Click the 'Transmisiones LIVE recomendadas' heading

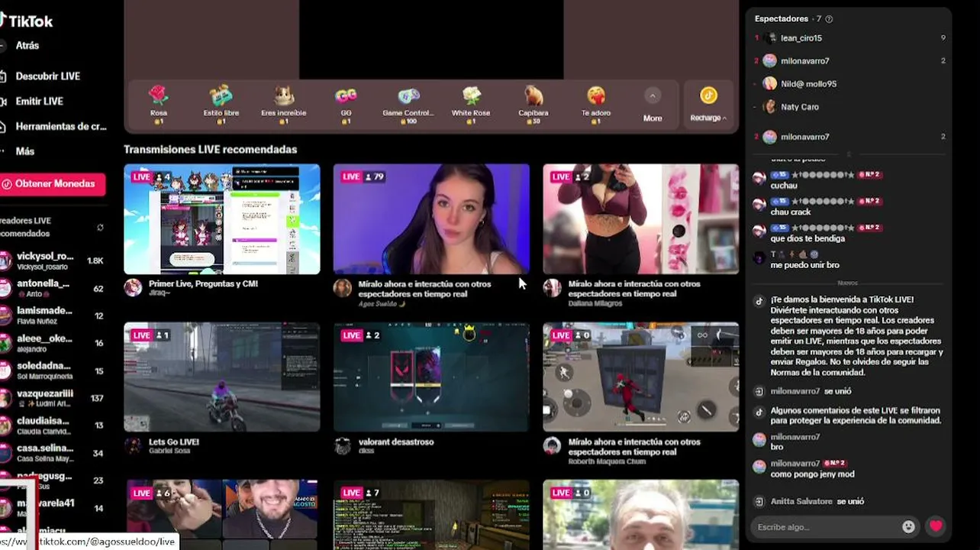[211, 150]
